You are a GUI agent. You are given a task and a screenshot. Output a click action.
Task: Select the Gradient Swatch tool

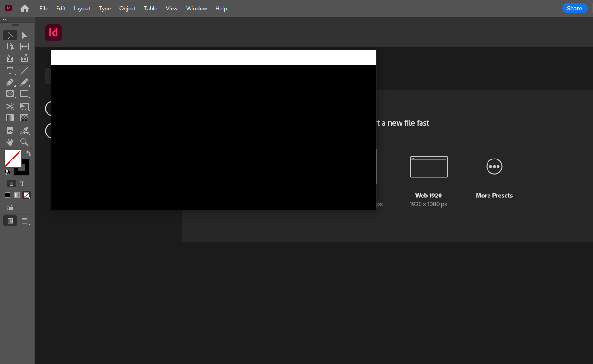tap(10, 118)
